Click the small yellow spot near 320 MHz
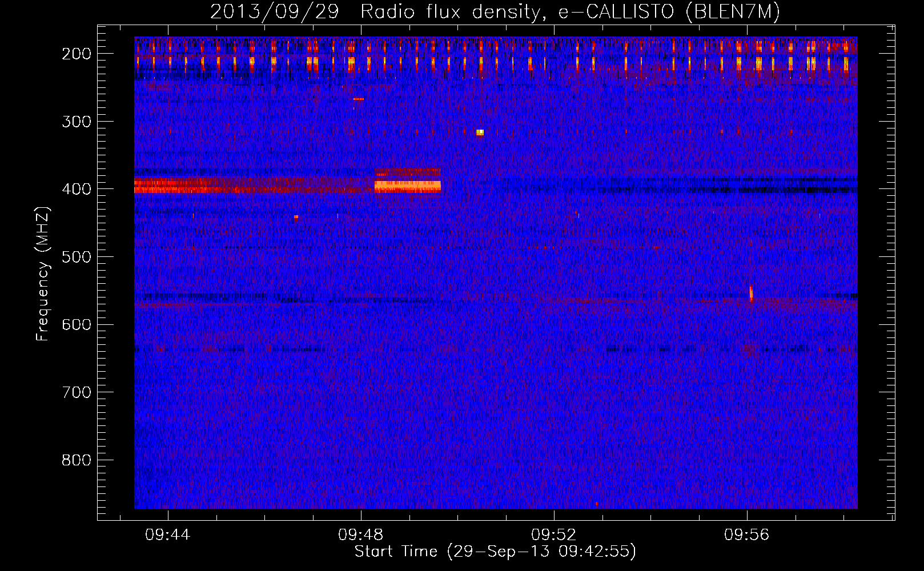The image size is (924, 571). coord(480,132)
